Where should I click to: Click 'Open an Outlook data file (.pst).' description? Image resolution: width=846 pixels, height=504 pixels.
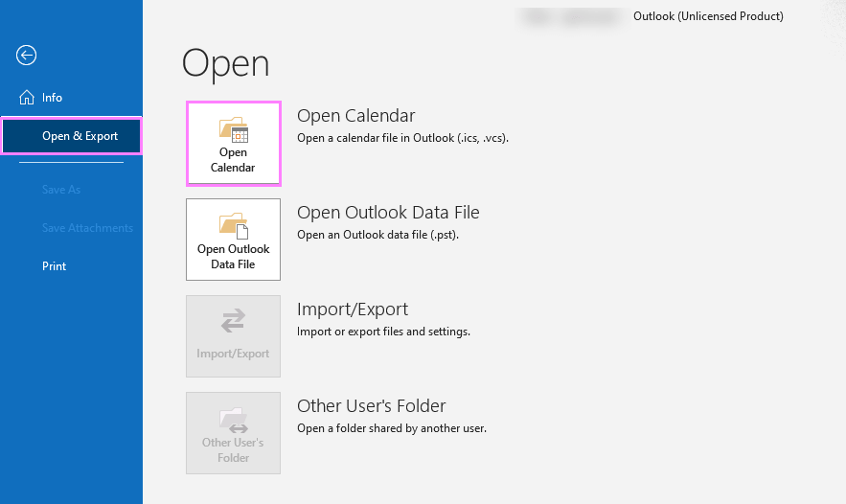(x=377, y=235)
